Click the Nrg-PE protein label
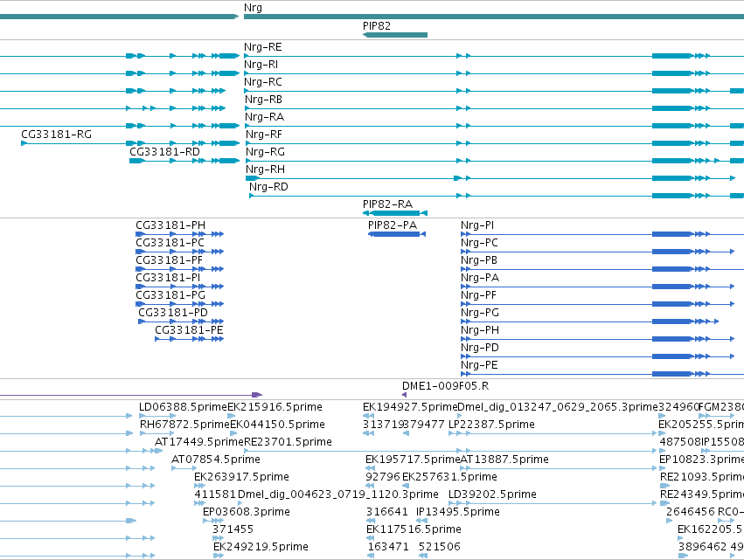The image size is (744, 560). click(x=479, y=365)
